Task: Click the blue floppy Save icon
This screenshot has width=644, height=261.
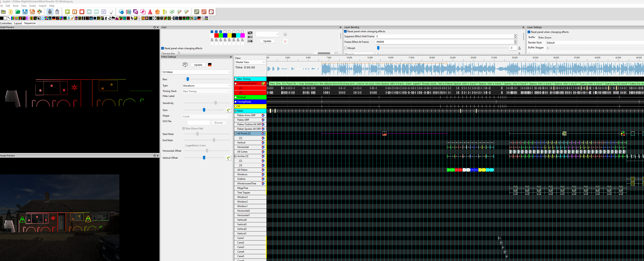Action: coord(25,12)
